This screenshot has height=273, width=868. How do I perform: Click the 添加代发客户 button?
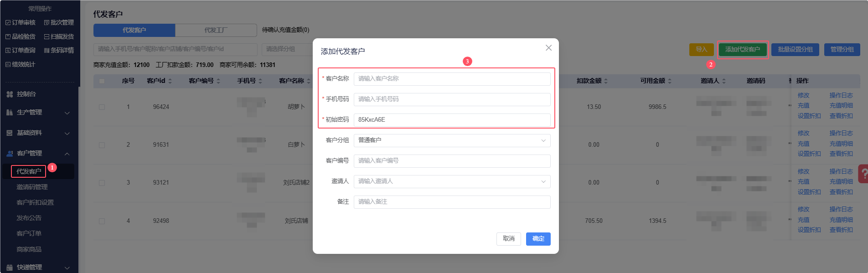(743, 50)
